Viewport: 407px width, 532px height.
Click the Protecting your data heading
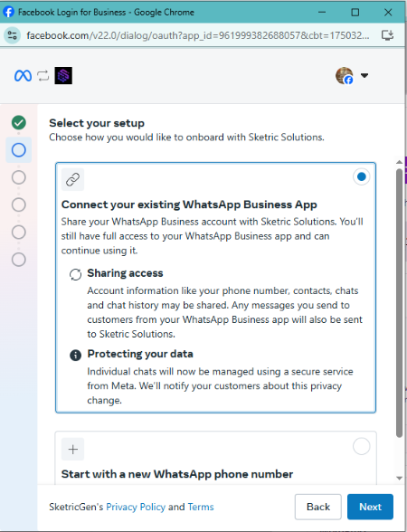140,354
